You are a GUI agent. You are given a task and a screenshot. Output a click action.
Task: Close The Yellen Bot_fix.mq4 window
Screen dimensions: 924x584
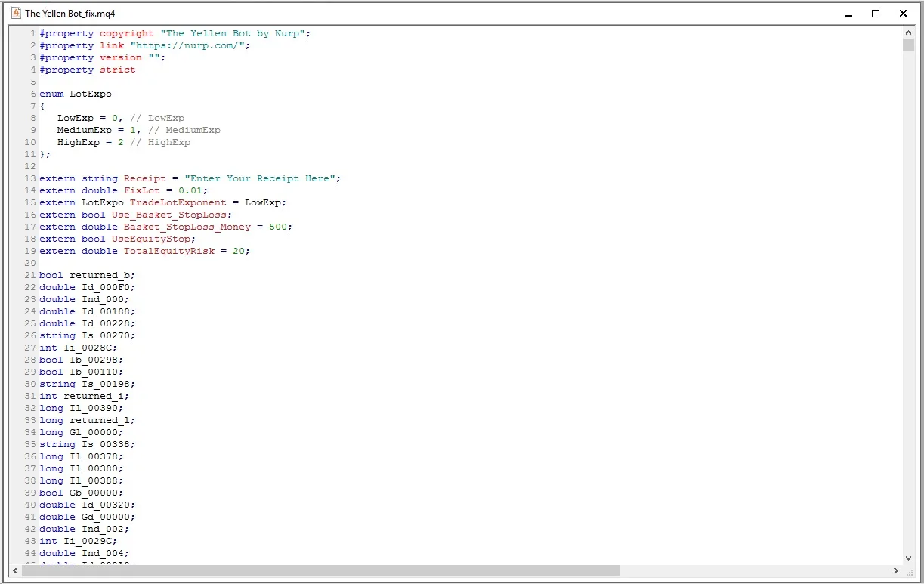(903, 13)
